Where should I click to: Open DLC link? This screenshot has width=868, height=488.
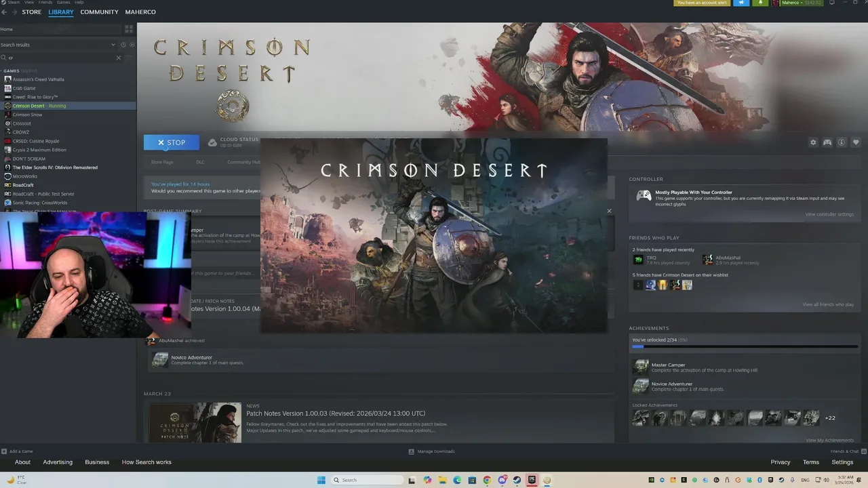coord(200,162)
